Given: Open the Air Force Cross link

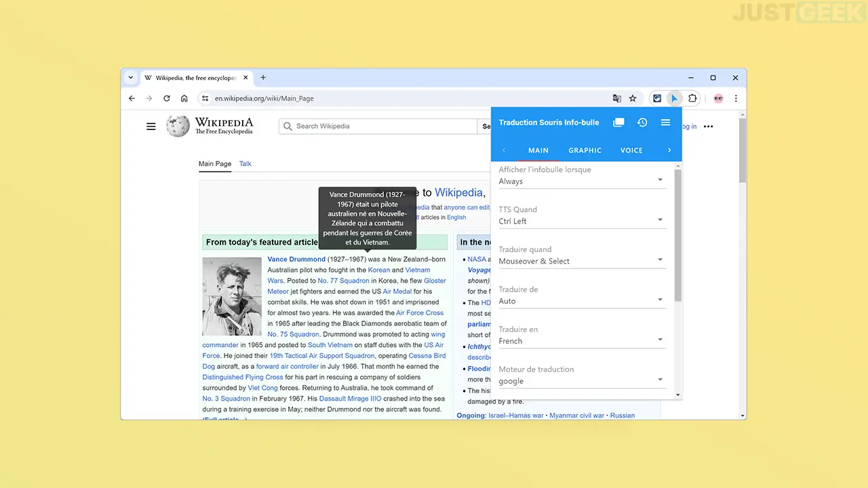Looking at the screenshot, I should pos(420,313).
